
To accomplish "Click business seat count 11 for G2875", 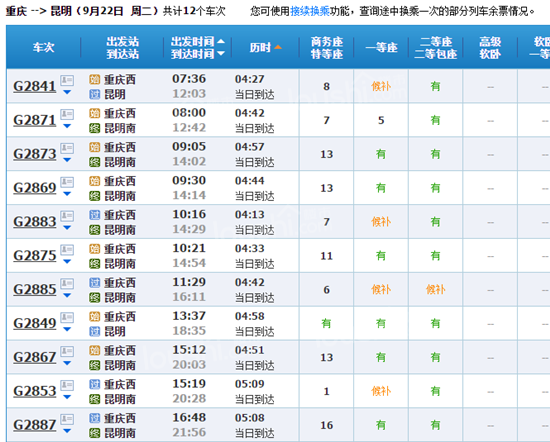I will (x=326, y=256).
